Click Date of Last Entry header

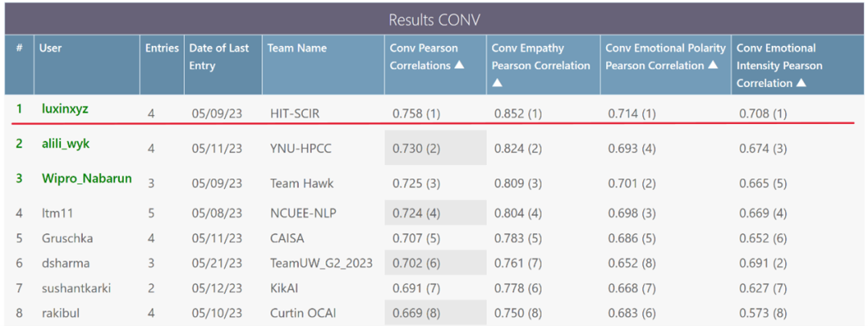219,56
